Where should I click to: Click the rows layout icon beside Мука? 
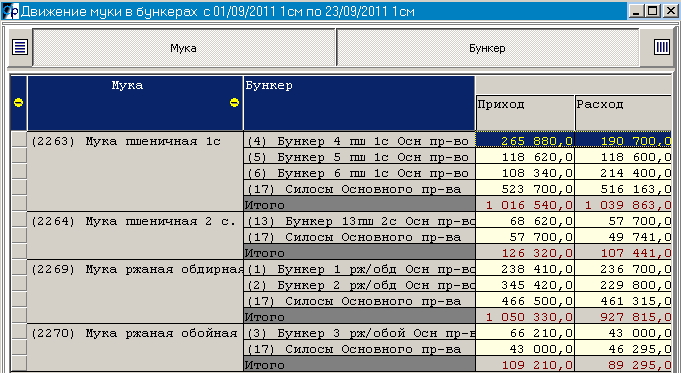click(x=20, y=47)
